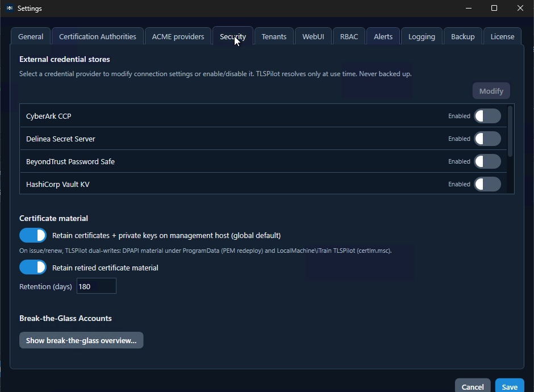
Task: Open the RBAC tab
Action: (x=349, y=36)
